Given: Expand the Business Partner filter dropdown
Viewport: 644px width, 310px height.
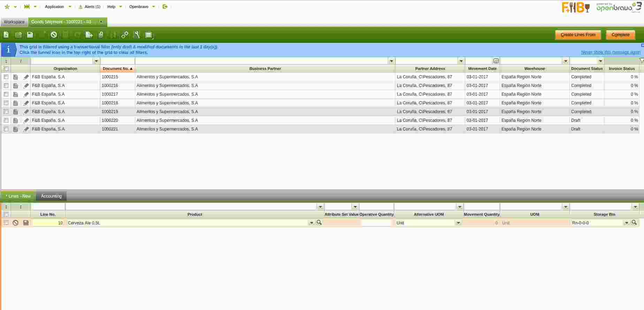Looking at the screenshot, I should (x=391, y=61).
